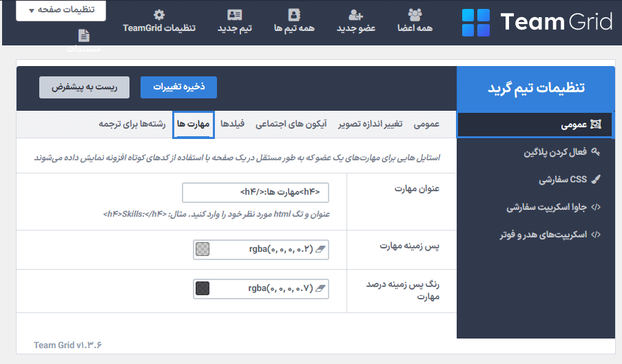Image resolution: width=622 pixels, height=364 pixels.
Task: Click eraser icon in پس زمینه مهارت field
Action: (x=320, y=249)
